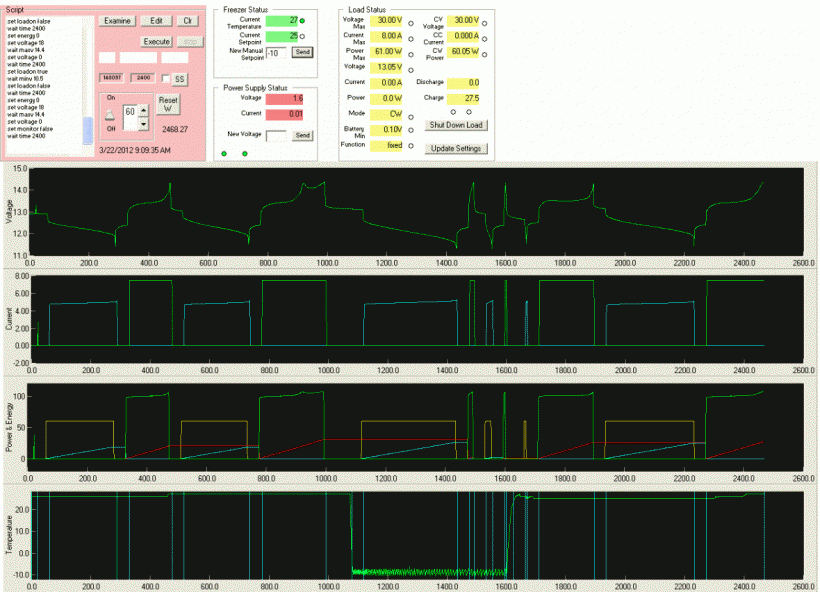Image resolution: width=820 pixels, height=592 pixels.
Task: Click the down arrow on the 60 spinner
Action: tap(143, 124)
